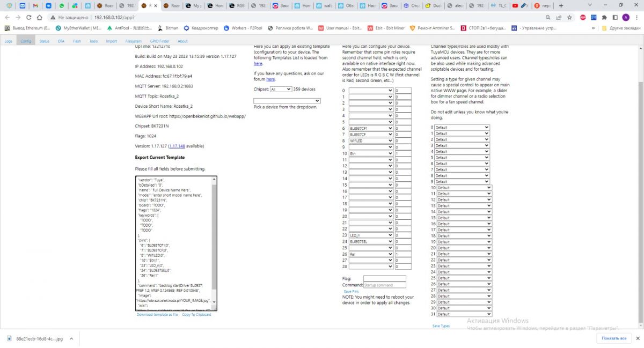This screenshot has width=644, height=348.
Task: Open pin 8 role dropdown showing WifiLED
Action: pyautogui.click(x=371, y=141)
